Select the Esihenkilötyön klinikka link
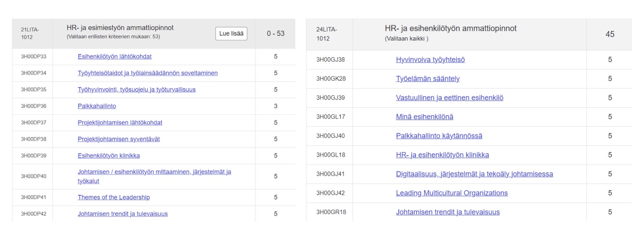 click(x=108, y=156)
